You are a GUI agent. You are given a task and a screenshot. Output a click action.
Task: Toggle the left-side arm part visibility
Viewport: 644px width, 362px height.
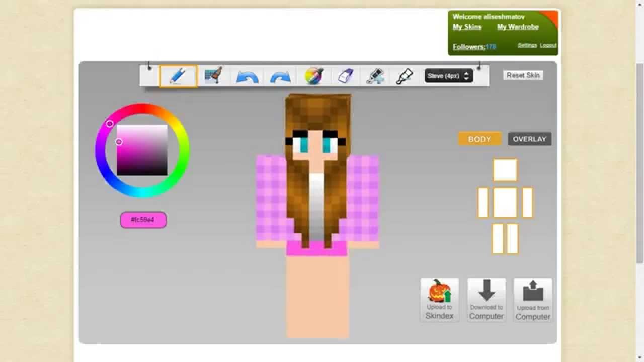coord(483,203)
